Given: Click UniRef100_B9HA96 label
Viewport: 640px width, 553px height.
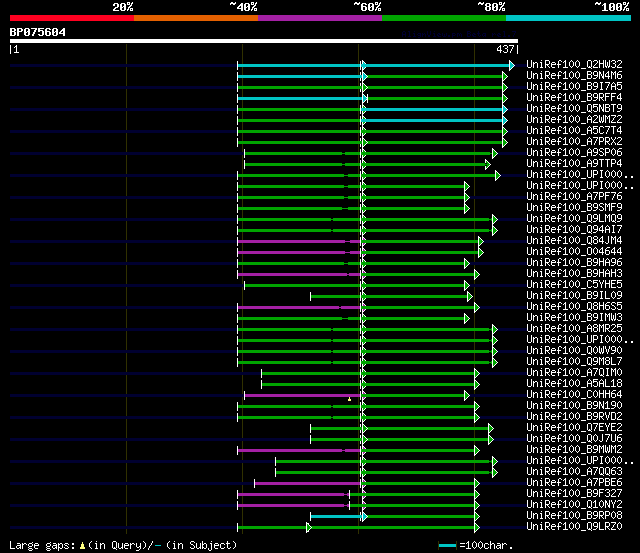Looking at the screenshot, I should 574,263.
